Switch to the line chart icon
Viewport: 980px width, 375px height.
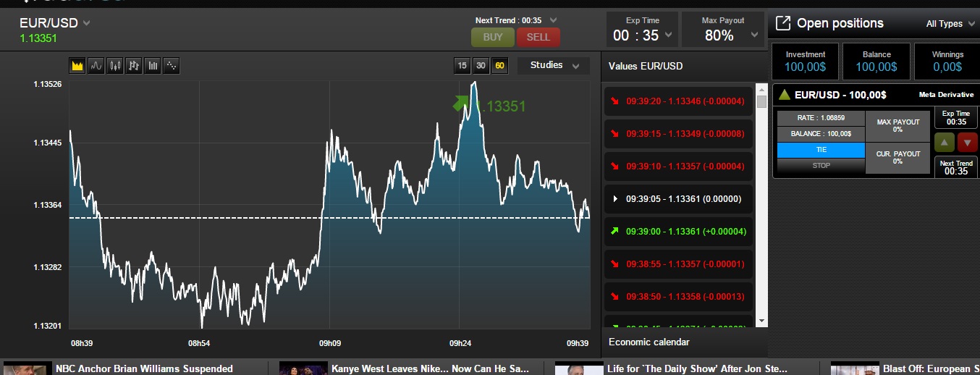(96, 66)
